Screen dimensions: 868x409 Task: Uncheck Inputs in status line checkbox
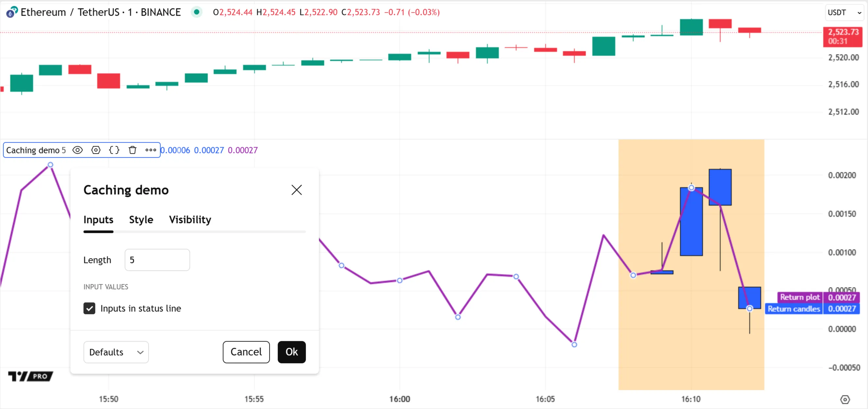click(89, 308)
